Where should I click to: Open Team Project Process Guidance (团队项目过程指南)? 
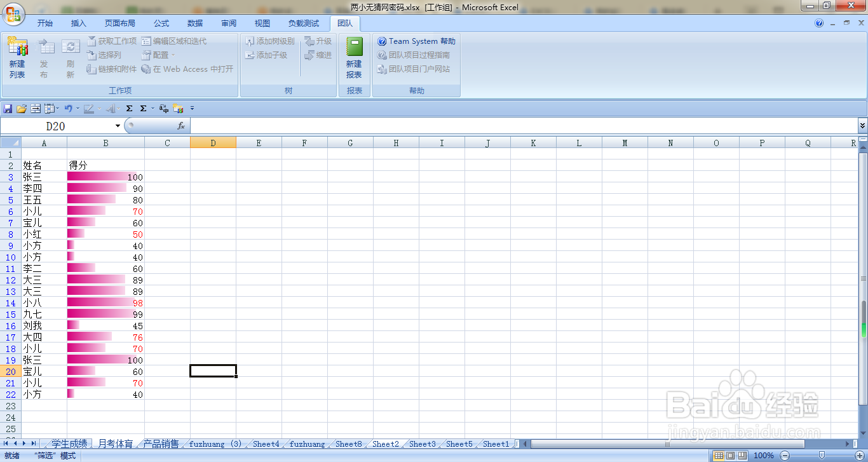pos(414,55)
